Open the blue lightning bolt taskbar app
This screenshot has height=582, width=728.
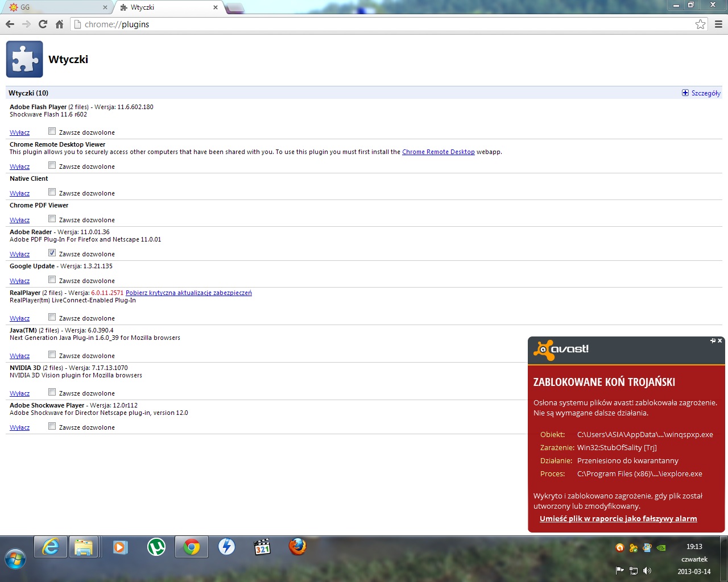tap(227, 547)
